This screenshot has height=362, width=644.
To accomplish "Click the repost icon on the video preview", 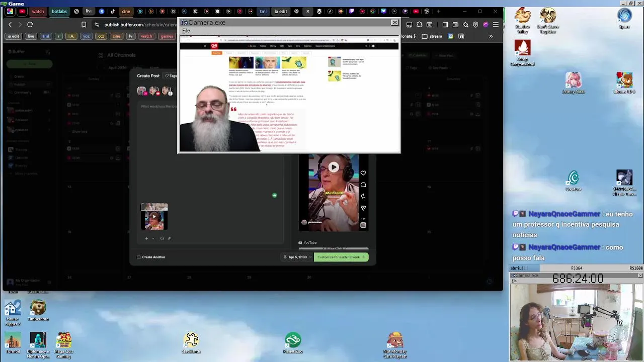I will tap(363, 196).
